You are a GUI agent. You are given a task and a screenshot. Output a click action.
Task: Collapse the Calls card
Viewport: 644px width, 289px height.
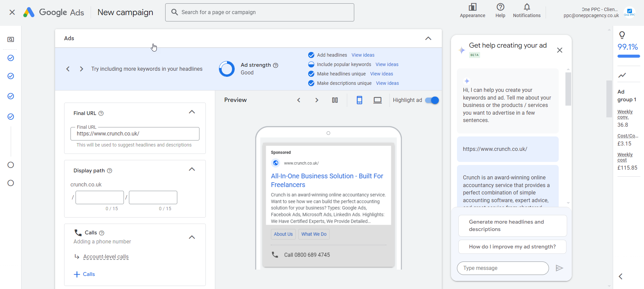pos(192,237)
